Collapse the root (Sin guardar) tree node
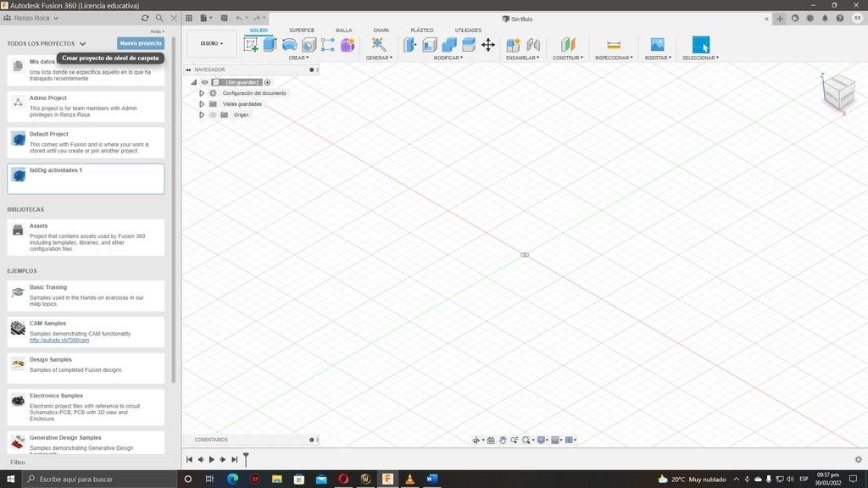Screen dimensions: 868x488 click(x=194, y=82)
